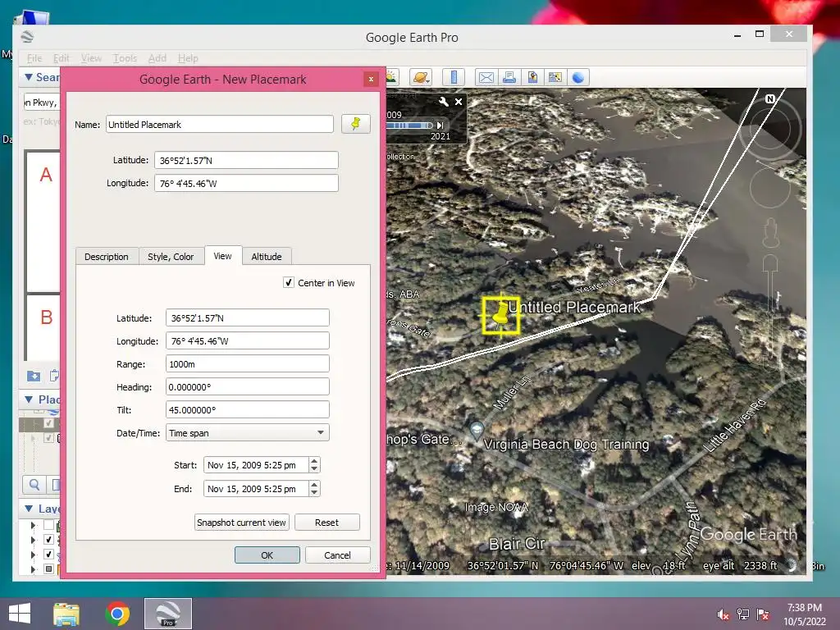Expand the first Layers tree row arrow
This screenshot has width=840, height=630.
click(x=33, y=526)
